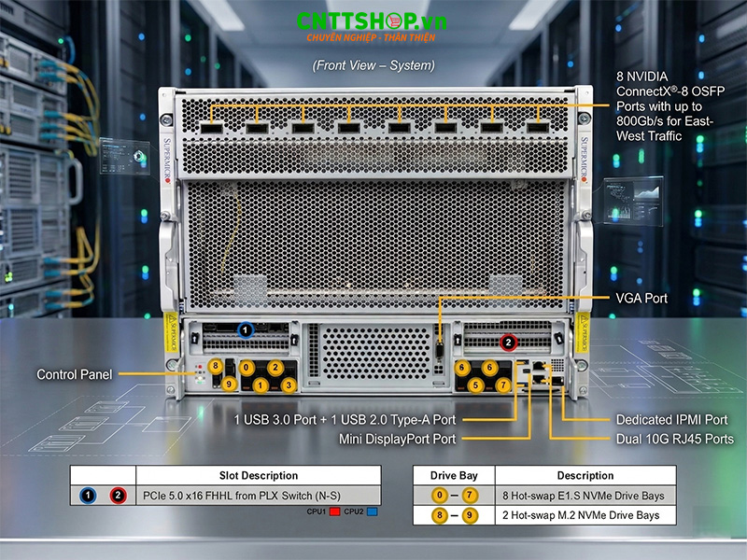Click the "Mini DisplayPort Port" label

(x=398, y=439)
